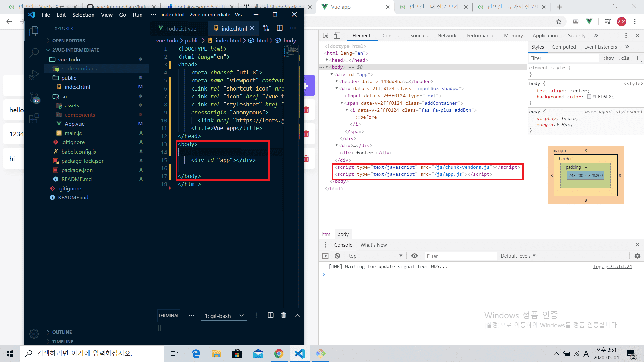Click the DevTools inspect element picker icon
644x362 pixels.
[x=325, y=35]
